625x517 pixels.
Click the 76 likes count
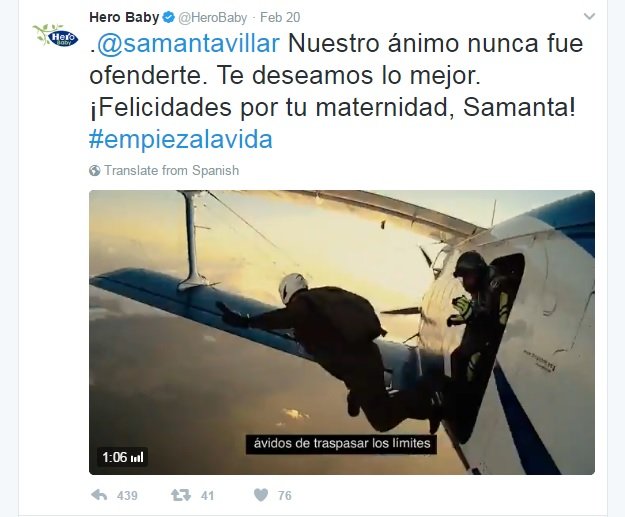285,496
